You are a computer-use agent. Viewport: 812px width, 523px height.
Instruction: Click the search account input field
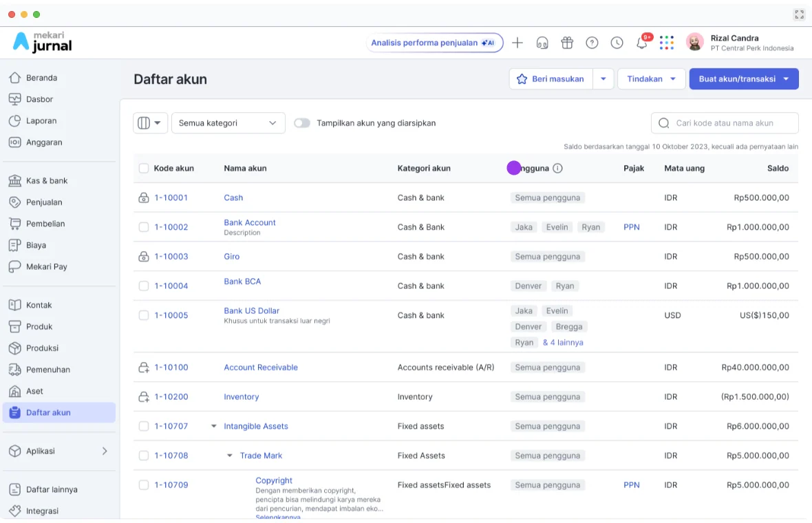(725, 123)
